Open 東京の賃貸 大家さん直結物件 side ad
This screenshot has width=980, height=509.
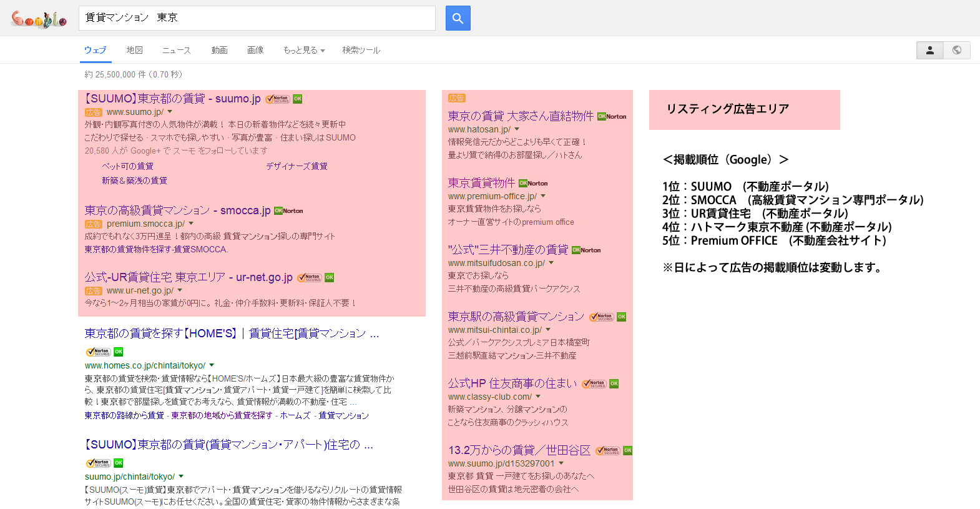(521, 116)
